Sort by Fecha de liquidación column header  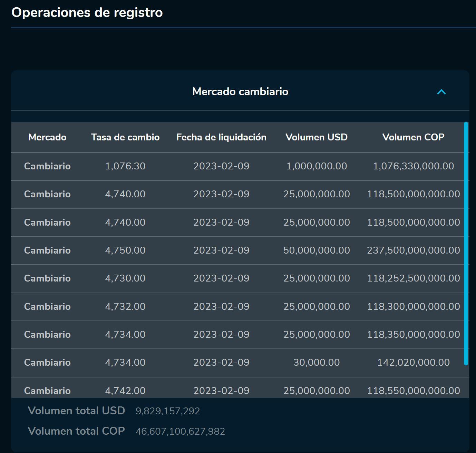pyautogui.click(x=221, y=137)
